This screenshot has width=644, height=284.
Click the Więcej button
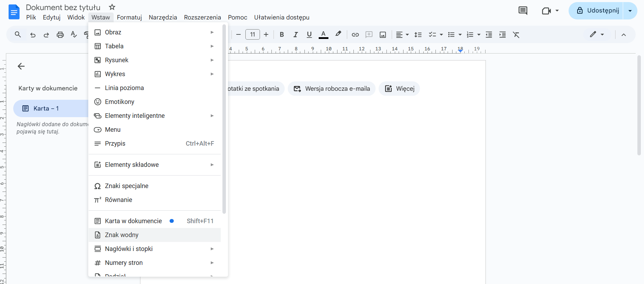coord(399,89)
